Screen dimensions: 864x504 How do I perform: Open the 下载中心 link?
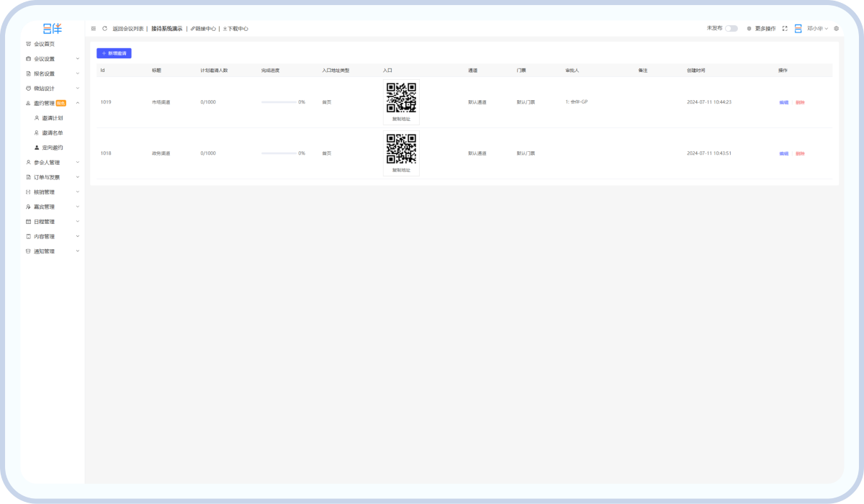[235, 29]
